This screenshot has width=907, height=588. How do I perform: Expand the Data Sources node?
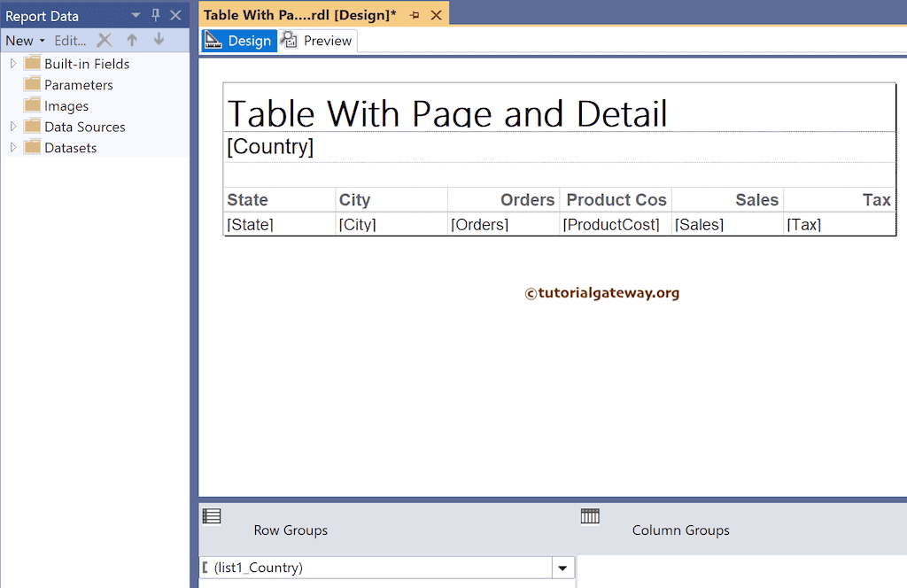coord(13,127)
